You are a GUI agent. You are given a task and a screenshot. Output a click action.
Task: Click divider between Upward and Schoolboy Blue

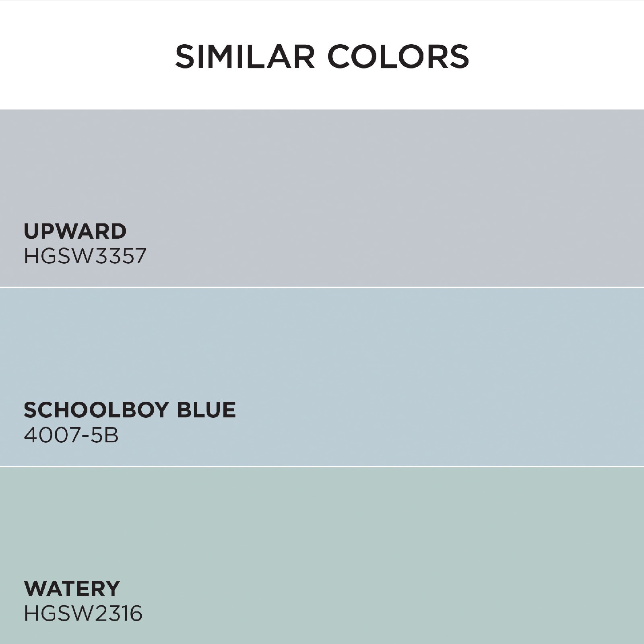(322, 287)
